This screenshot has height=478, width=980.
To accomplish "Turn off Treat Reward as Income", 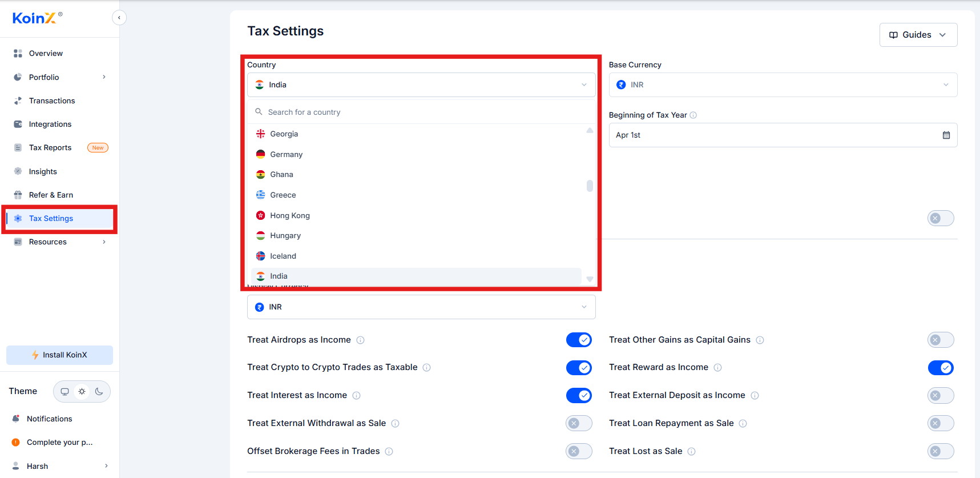I will click(x=941, y=368).
